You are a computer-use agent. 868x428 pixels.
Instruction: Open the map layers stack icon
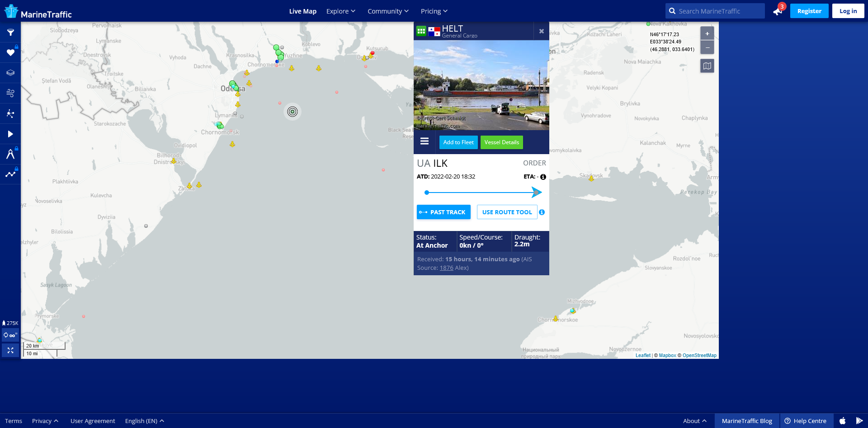pyautogui.click(x=10, y=73)
